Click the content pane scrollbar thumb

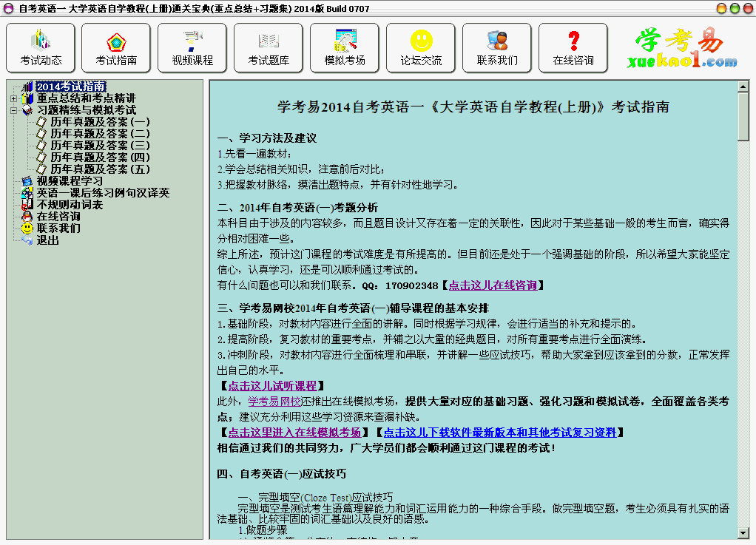point(743,117)
